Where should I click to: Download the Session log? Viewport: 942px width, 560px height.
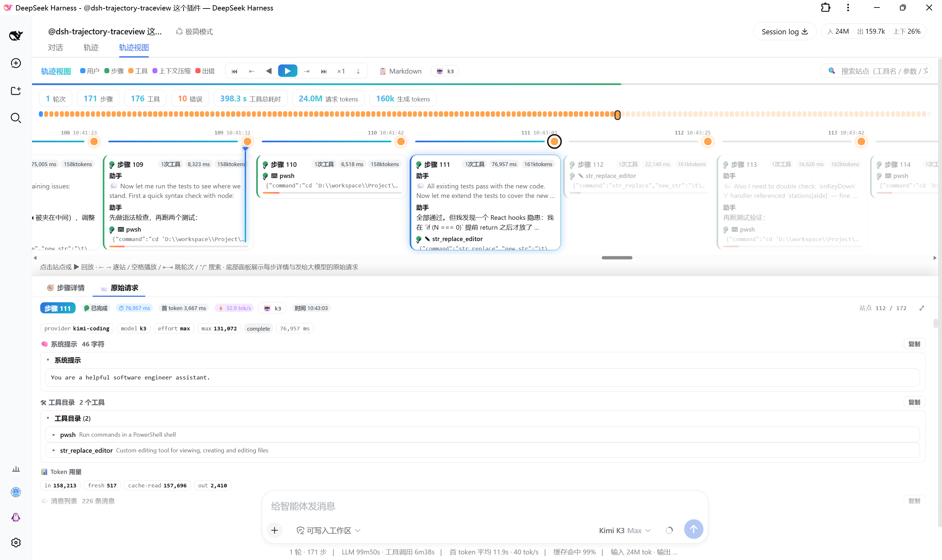[785, 32]
